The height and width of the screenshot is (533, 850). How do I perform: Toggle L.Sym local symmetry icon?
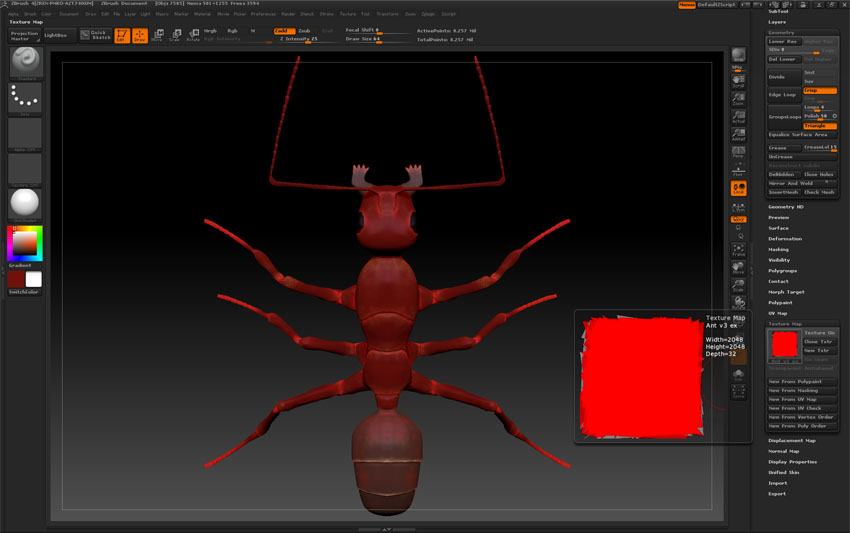pos(738,207)
